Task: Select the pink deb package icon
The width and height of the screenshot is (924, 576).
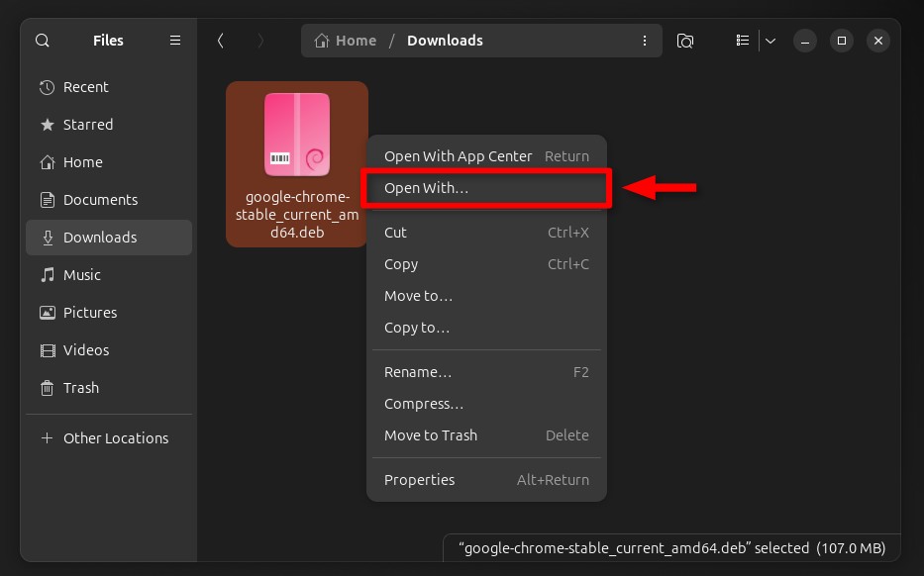Action: (x=297, y=135)
